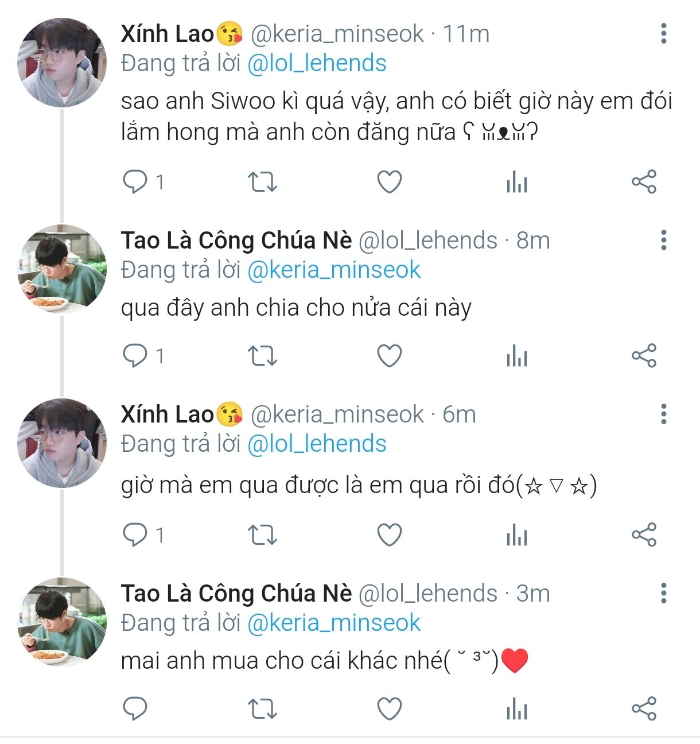
Task: Show analytics for the 6m tweet
Action: point(516,536)
